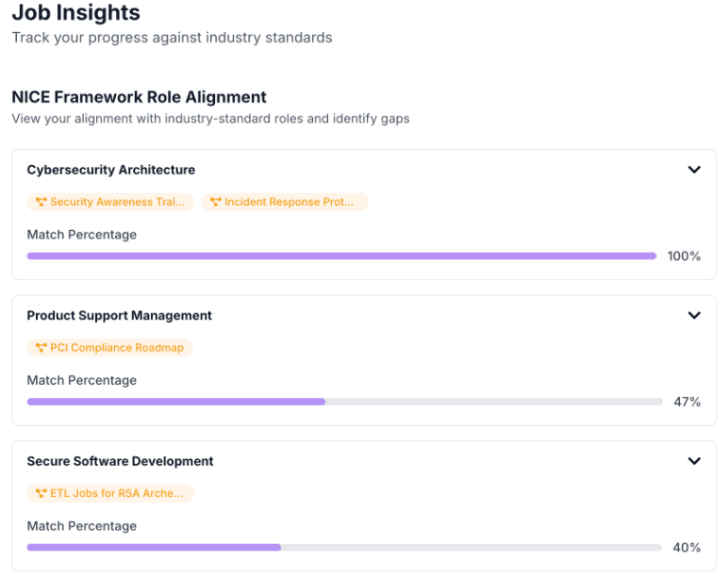Click the Product Support Management role title
This screenshot has width=728, height=578.
click(x=120, y=315)
